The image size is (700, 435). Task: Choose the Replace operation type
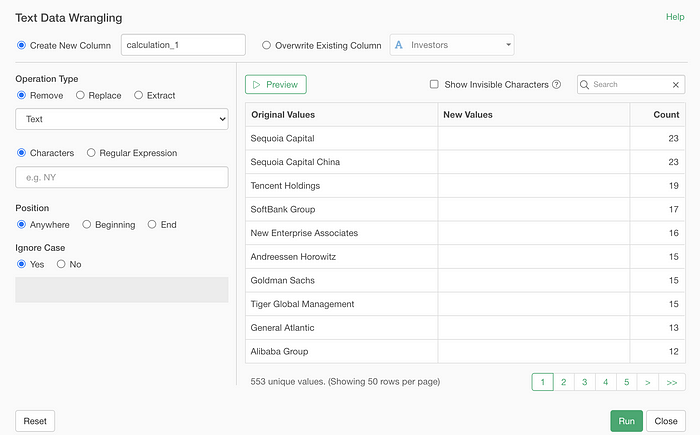click(x=80, y=95)
